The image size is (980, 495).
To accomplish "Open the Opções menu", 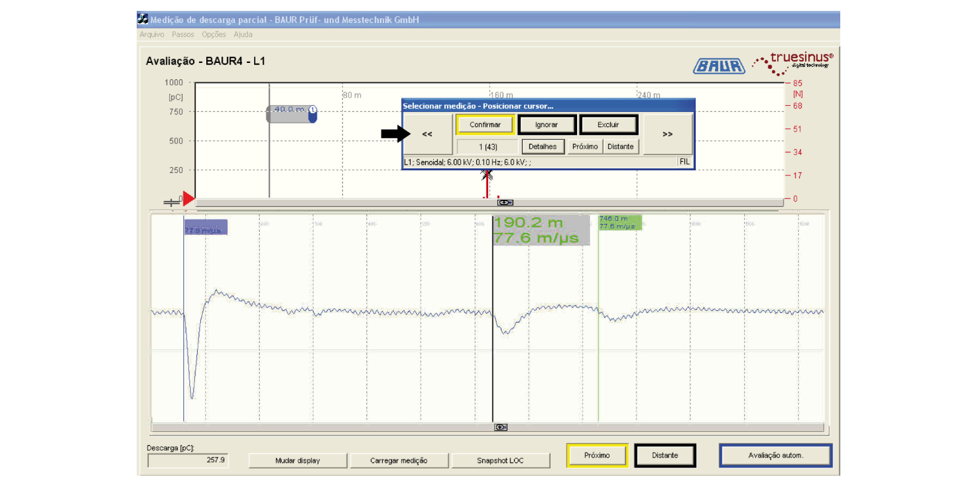I will click(214, 34).
